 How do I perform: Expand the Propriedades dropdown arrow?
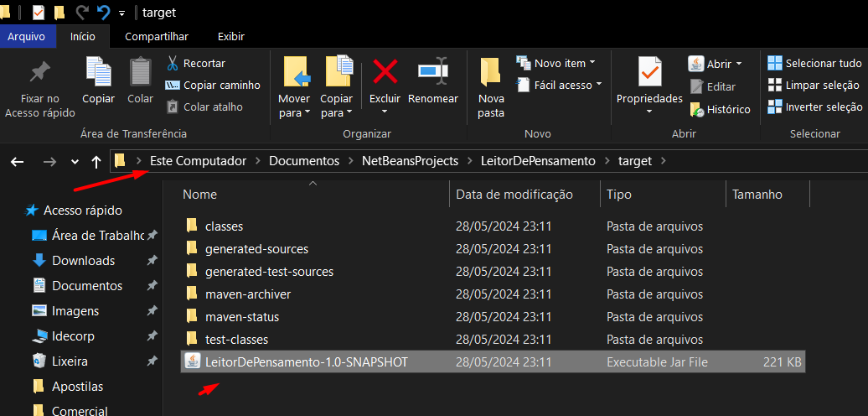pos(649,112)
